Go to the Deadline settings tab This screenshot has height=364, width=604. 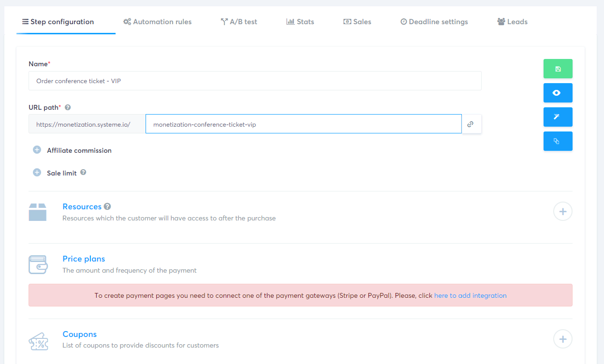tap(434, 22)
